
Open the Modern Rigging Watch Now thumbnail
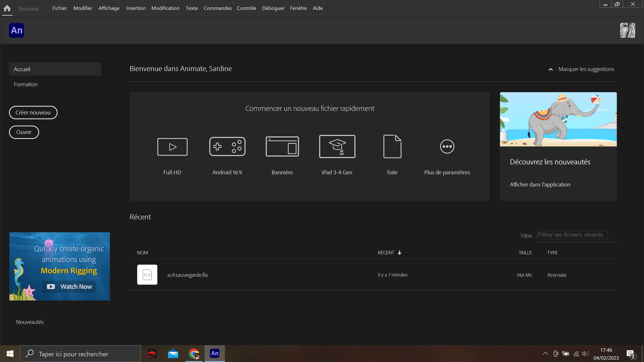coord(60,266)
